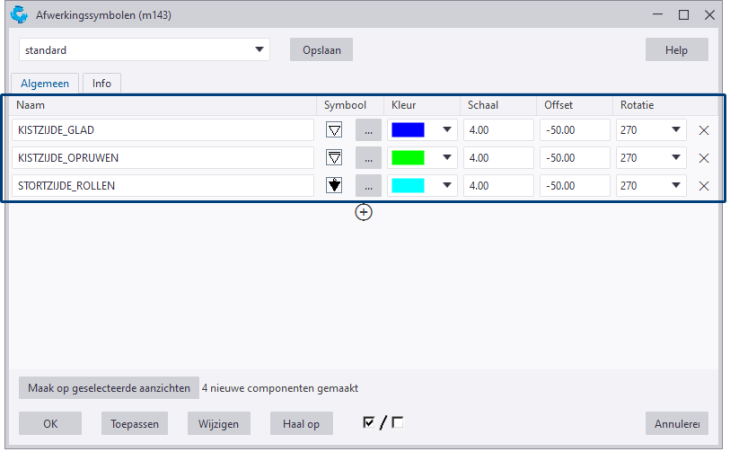Screen dimensions: 730x452
Task: Confirm with the OK button
Action: pyautogui.click(x=50, y=424)
